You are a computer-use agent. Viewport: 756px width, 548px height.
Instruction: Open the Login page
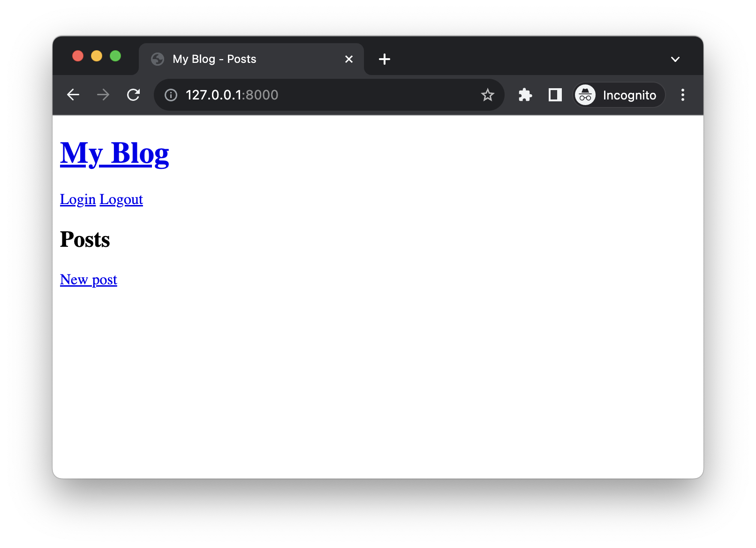pos(77,199)
